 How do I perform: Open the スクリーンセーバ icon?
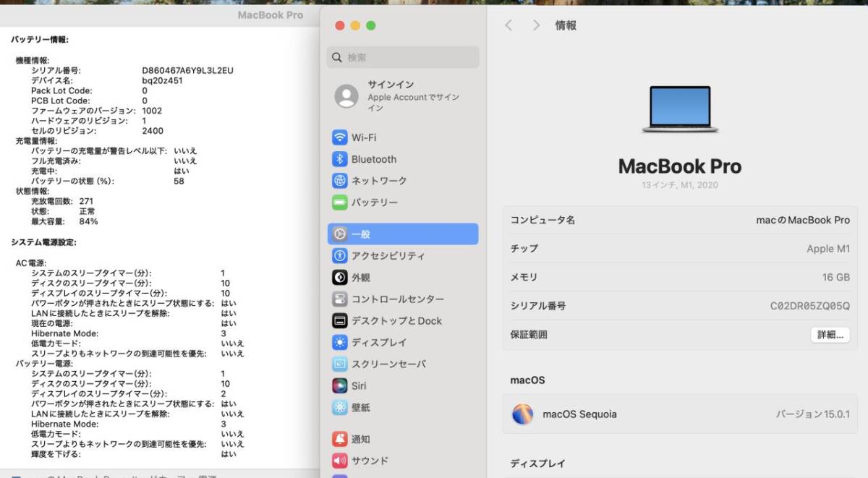pyautogui.click(x=340, y=364)
